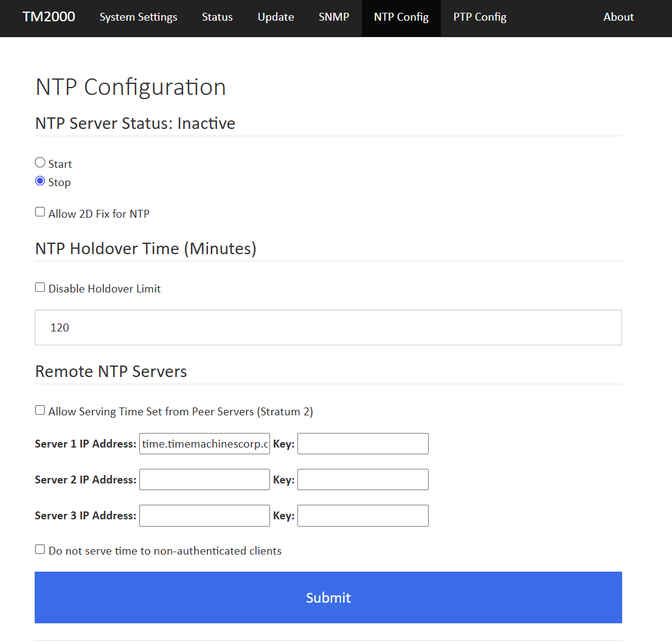
Task: Open the TM2000 home link
Action: (x=49, y=16)
